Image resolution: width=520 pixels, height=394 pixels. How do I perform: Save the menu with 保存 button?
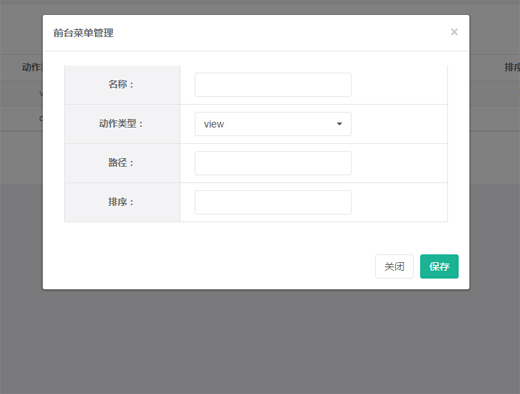(439, 266)
